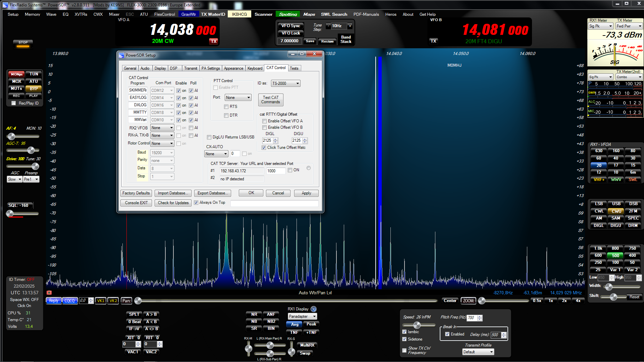Set zoom to 4x

pyautogui.click(x=578, y=301)
